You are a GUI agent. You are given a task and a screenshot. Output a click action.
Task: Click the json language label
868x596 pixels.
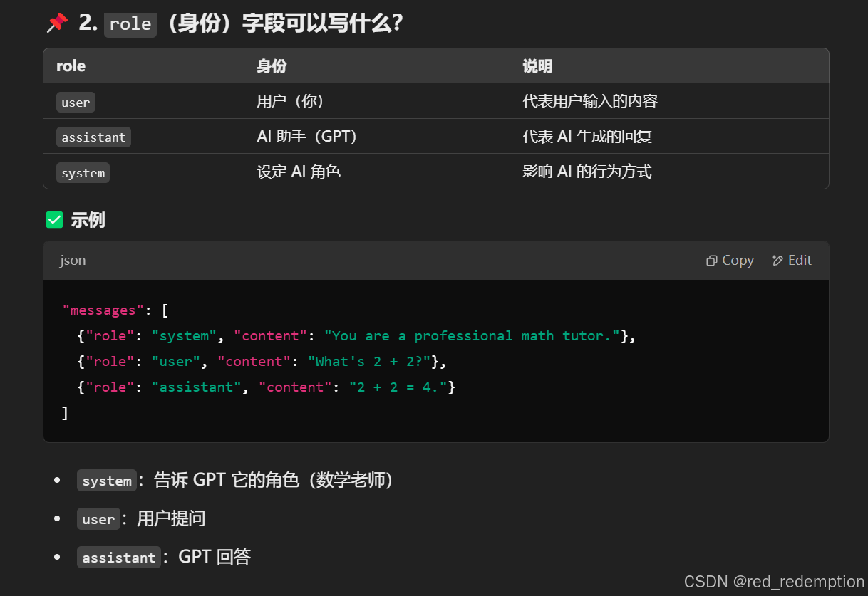[73, 261]
